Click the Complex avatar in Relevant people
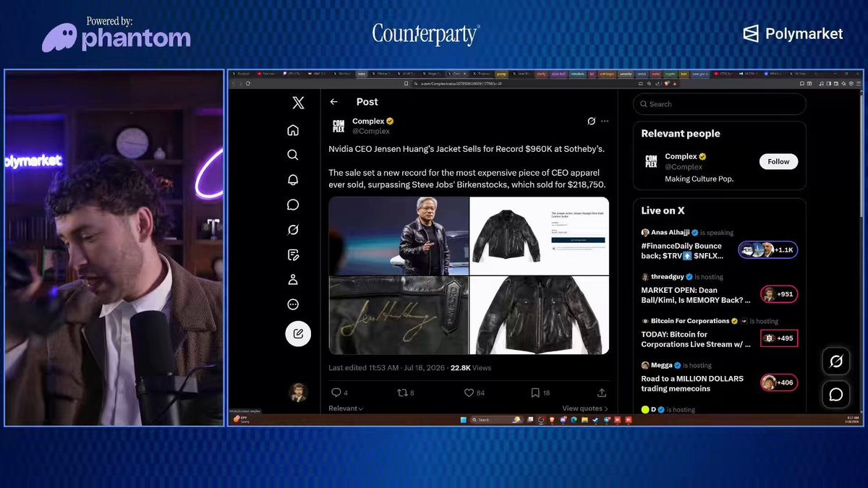 [x=651, y=161]
